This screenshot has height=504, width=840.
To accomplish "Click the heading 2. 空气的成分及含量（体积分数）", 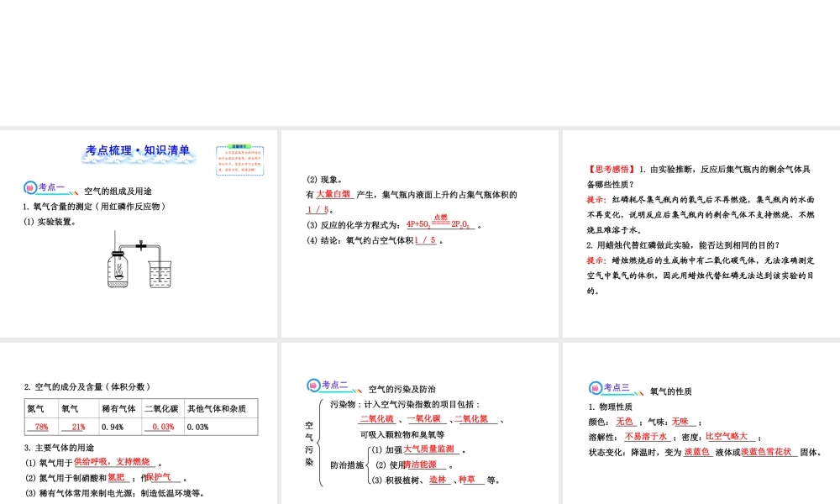I will 88,386.
